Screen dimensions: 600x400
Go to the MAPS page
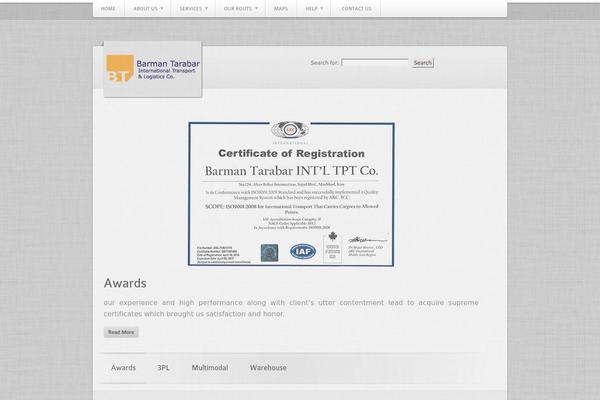[281, 8]
